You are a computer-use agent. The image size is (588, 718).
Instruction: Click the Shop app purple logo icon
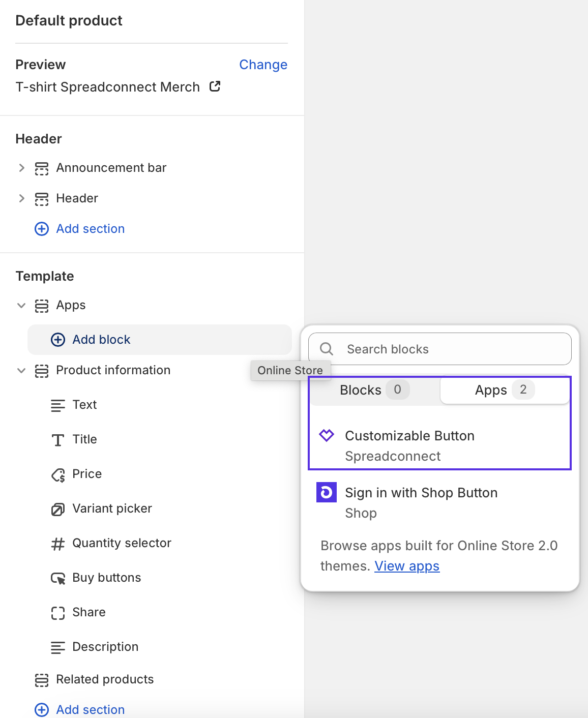point(327,492)
